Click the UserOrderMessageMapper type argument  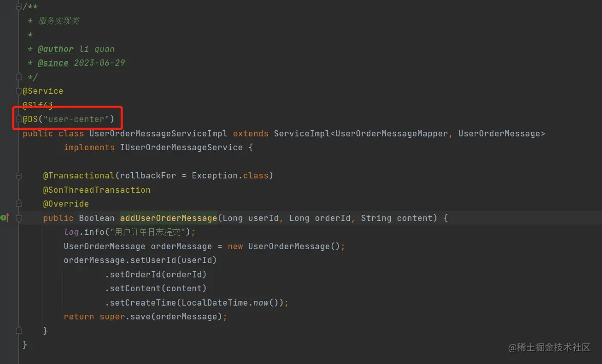pos(392,134)
